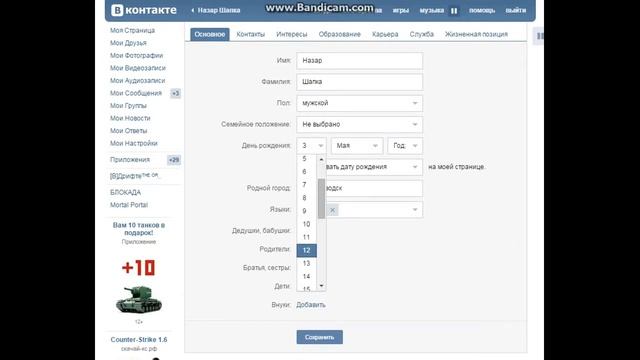The image size is (640, 360).
Task: Switch to the Жизненная позиция tab
Action: click(476, 34)
